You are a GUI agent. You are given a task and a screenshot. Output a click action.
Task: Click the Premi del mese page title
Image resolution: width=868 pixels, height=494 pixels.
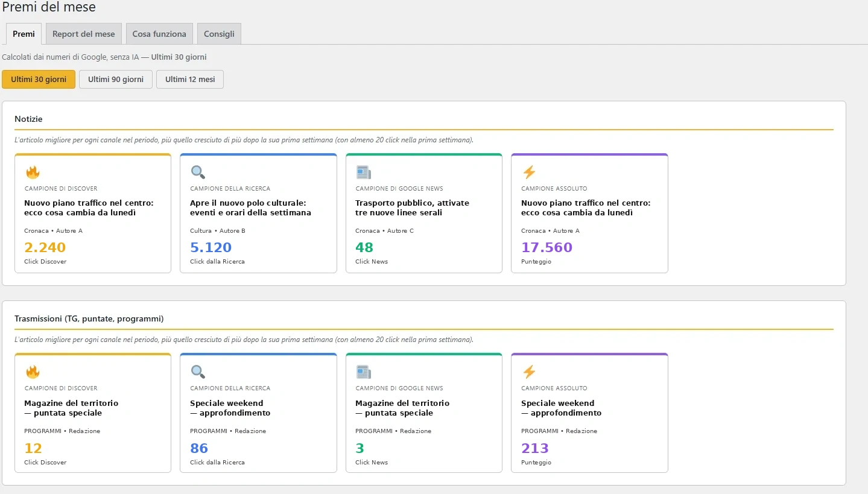point(49,7)
